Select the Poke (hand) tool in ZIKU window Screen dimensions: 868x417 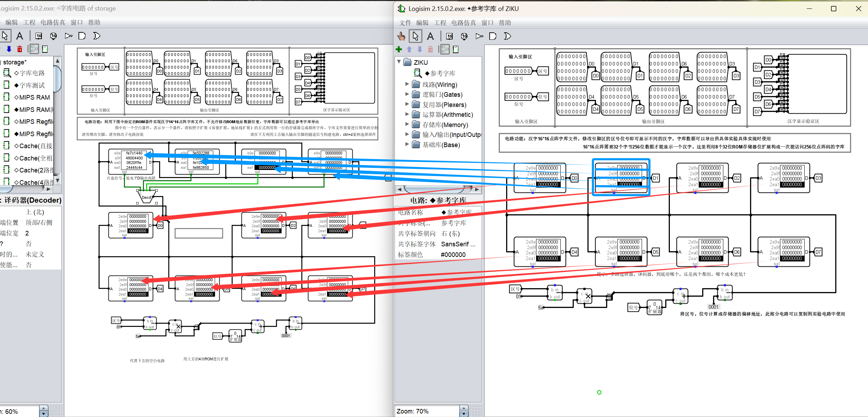(401, 36)
